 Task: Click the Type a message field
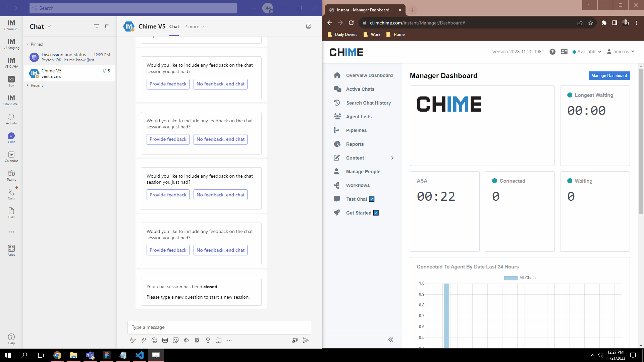tap(219, 327)
